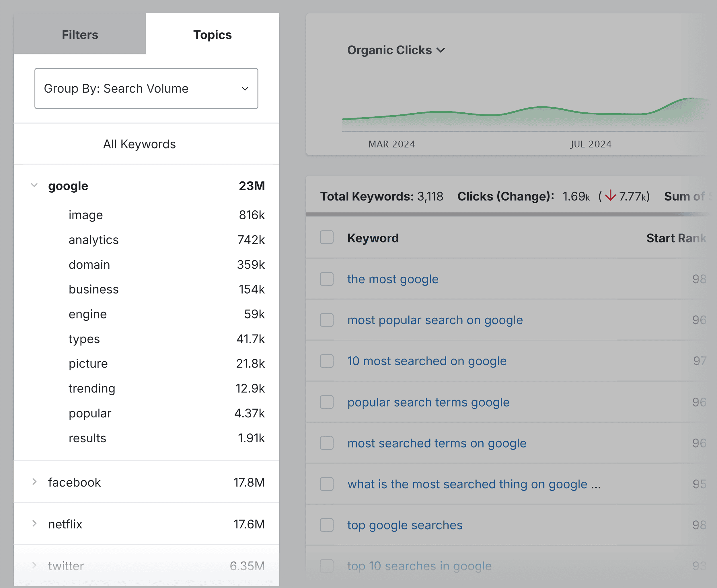Collapse the google topic group
The width and height of the screenshot is (717, 588).
pos(34,185)
